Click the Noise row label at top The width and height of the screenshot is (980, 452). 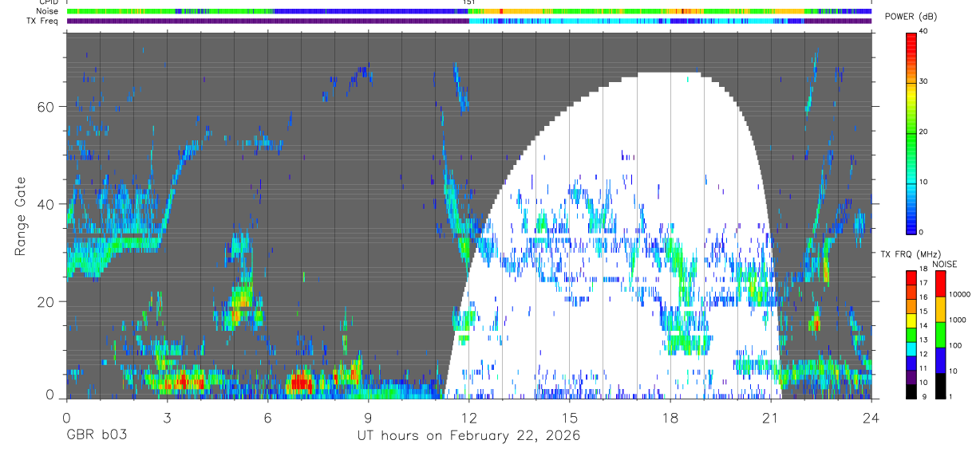coord(45,11)
